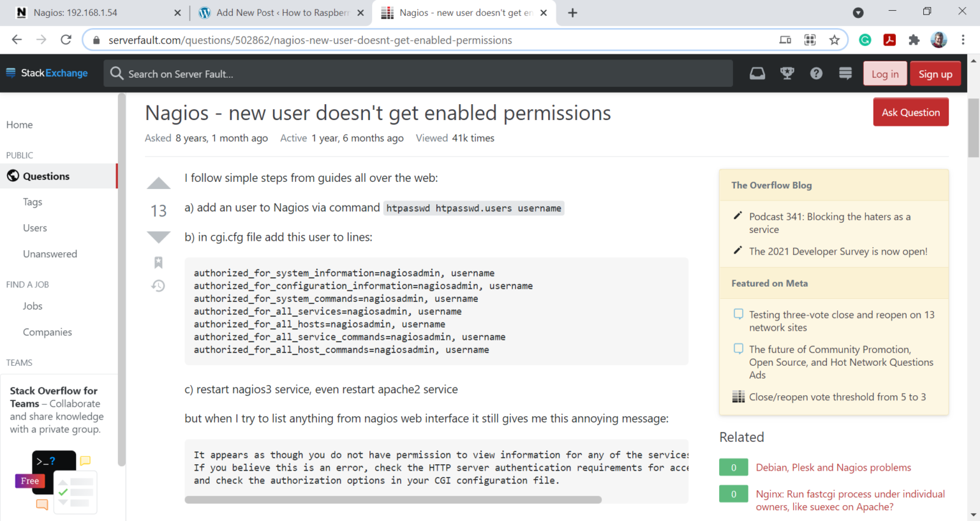Open the Stack Exchange sites list icon

[x=845, y=73]
